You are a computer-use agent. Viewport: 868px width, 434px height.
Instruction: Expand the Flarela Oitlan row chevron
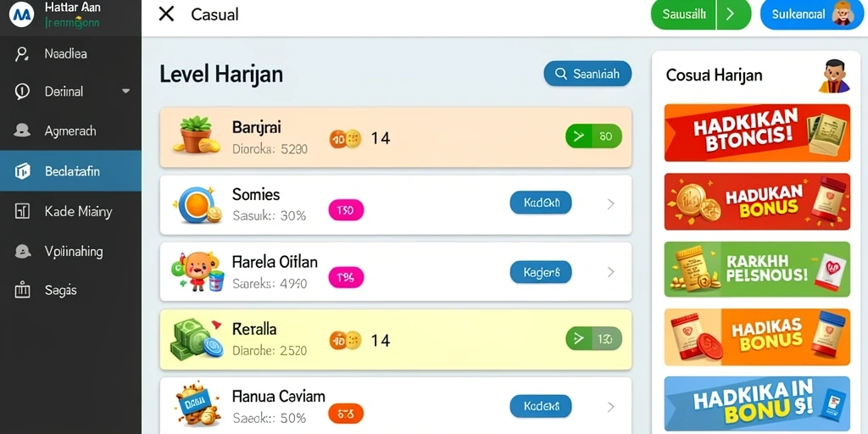tap(610, 272)
